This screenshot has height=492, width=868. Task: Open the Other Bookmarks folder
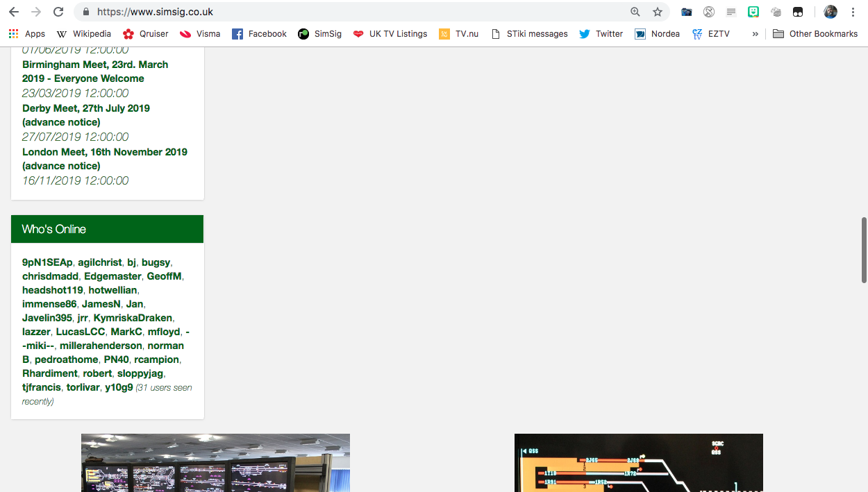click(815, 33)
